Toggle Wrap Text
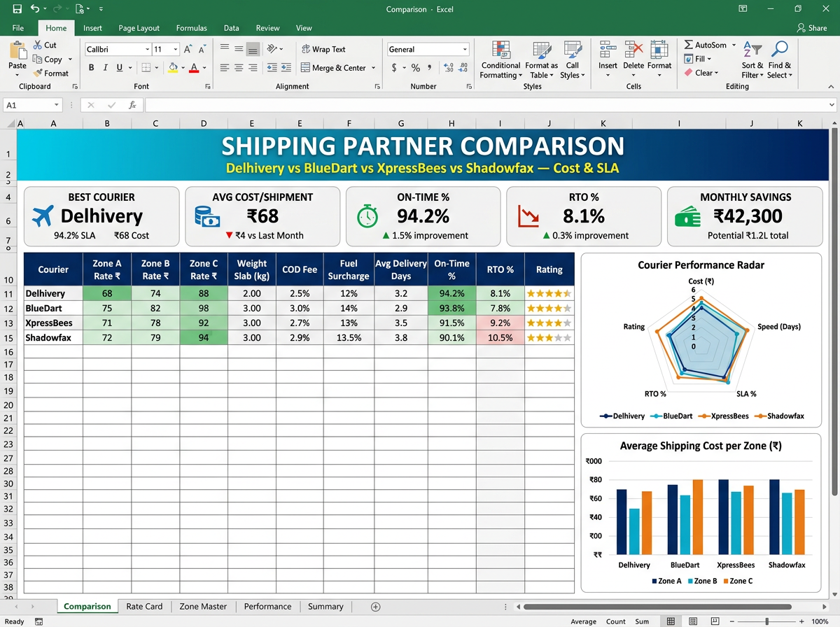Screen dimensions: 840x627 point(323,50)
